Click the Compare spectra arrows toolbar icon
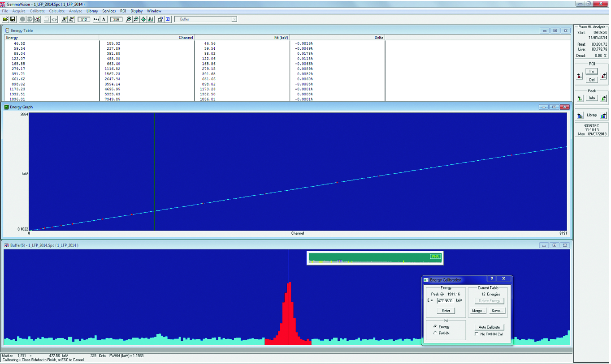 pyautogui.click(x=54, y=19)
